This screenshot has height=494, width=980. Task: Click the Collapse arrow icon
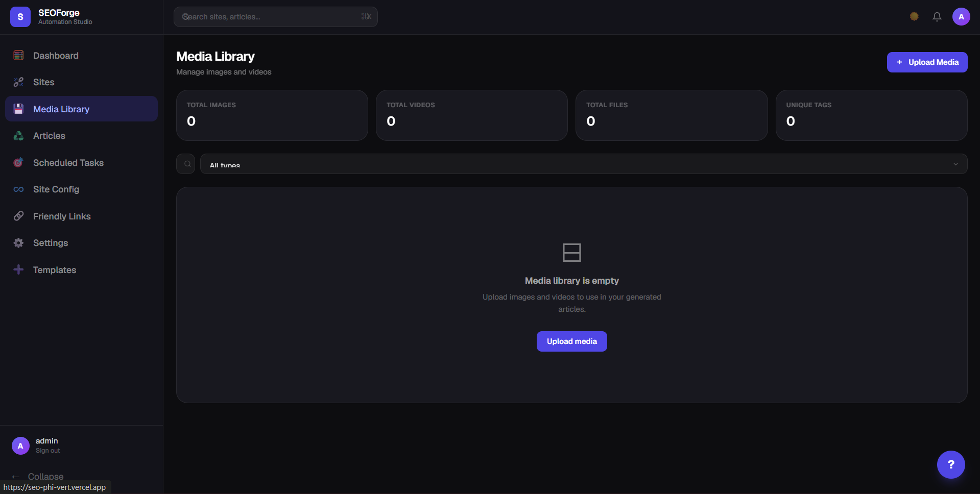click(x=16, y=477)
